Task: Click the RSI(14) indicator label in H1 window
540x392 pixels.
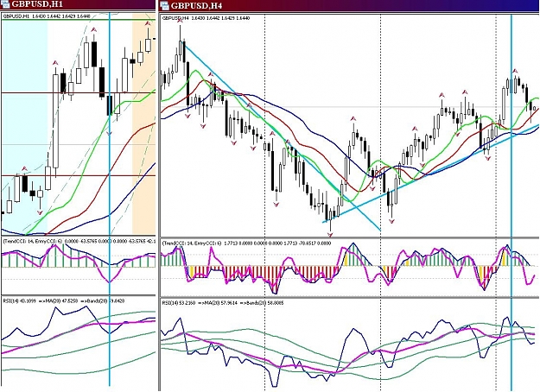Action: pyautogui.click(x=64, y=300)
